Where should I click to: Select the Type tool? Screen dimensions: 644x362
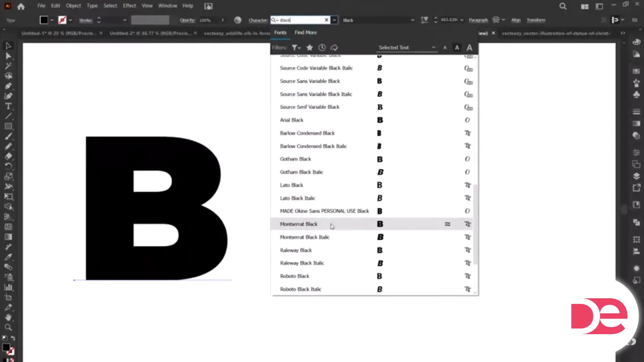(x=8, y=106)
